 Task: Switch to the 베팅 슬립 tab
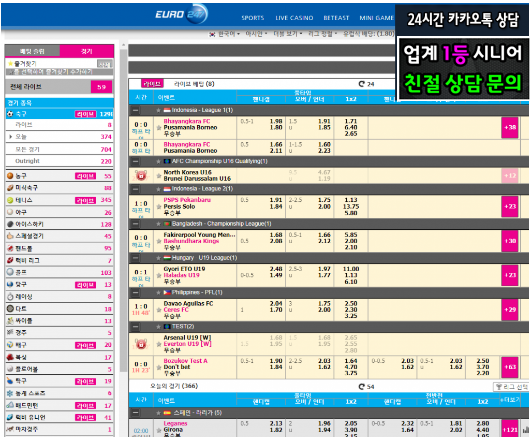click(33, 51)
